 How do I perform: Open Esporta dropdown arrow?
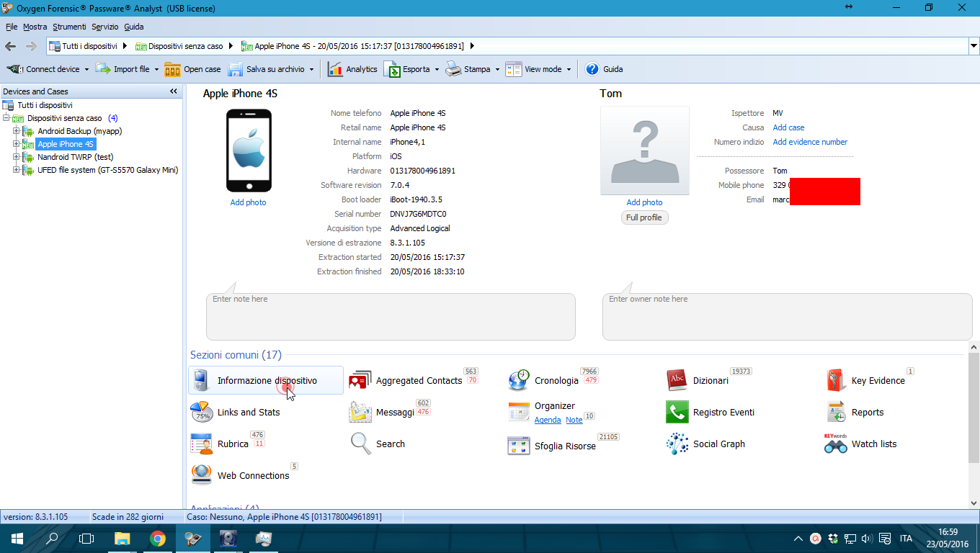pos(437,70)
